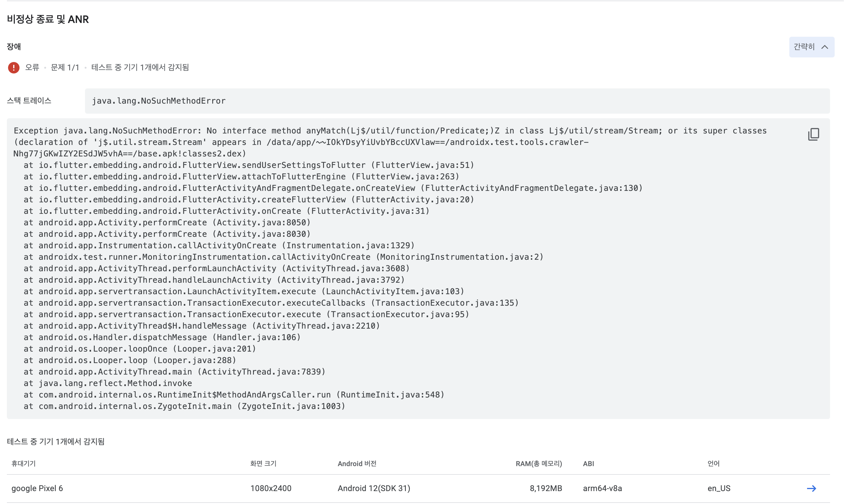Viewport: 845px width, 504px height.
Task: Click the ABI column header
Action: (588, 464)
